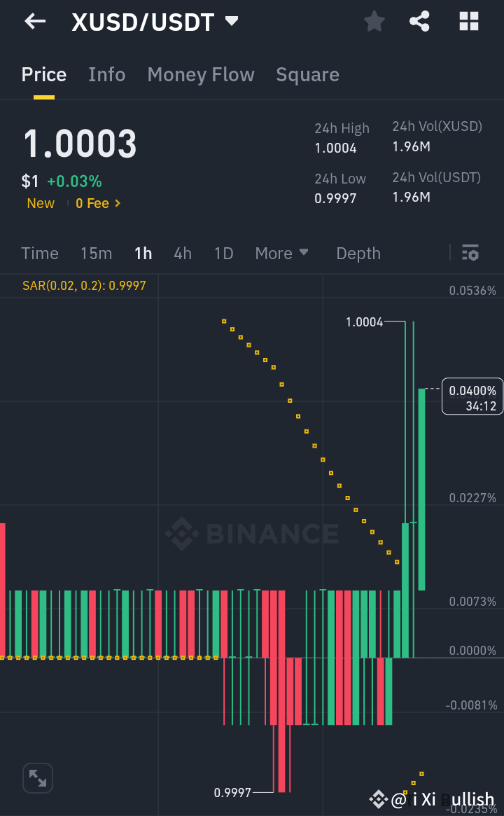Enable the 4h candle interval
Screen dimensions: 504x816
pyautogui.click(x=183, y=254)
